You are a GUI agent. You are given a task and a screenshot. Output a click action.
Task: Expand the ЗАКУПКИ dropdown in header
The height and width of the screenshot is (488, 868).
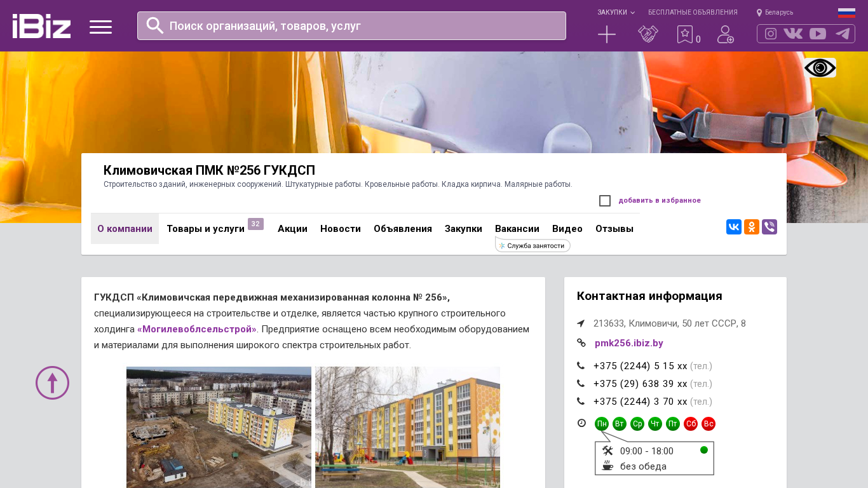pyautogui.click(x=616, y=13)
